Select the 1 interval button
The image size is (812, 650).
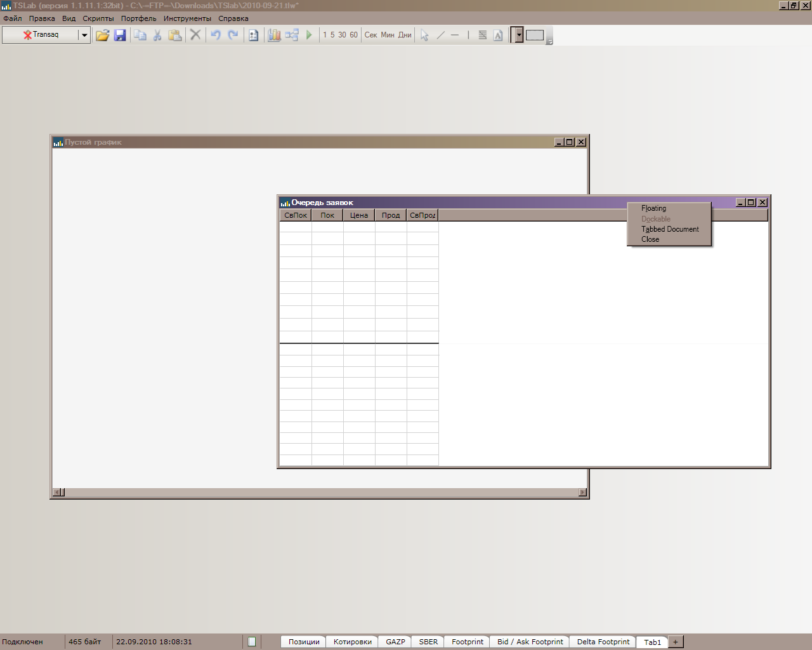click(325, 35)
